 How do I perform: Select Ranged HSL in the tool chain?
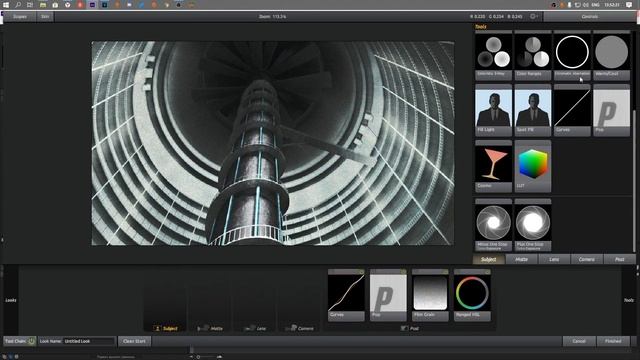point(472,296)
